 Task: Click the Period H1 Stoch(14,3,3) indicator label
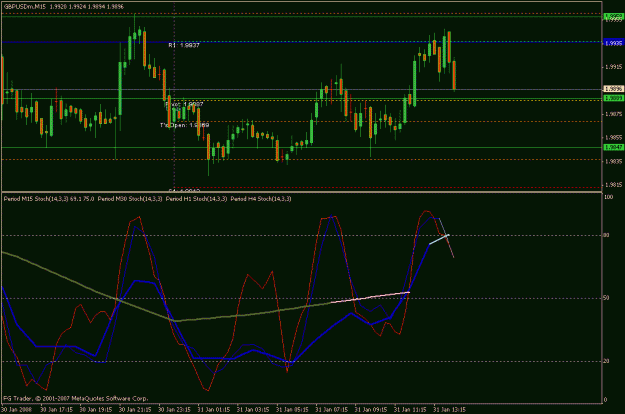197,199
